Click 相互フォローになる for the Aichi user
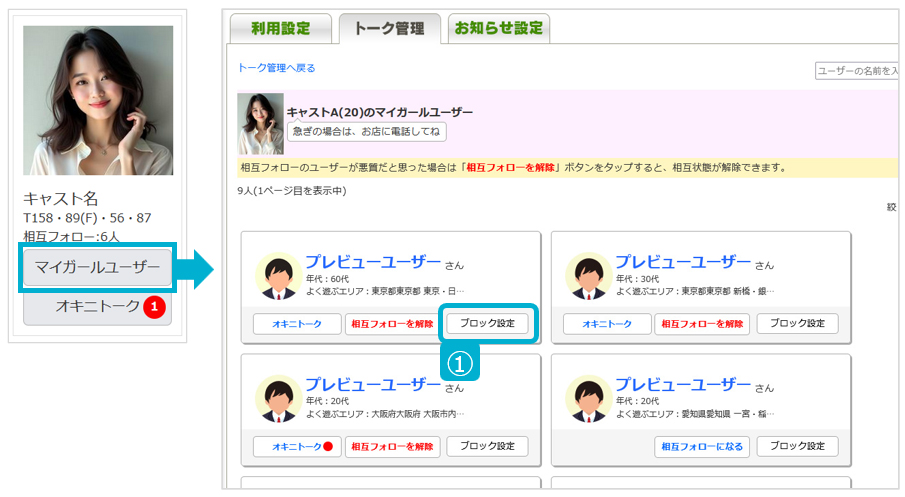905x497 pixels. [x=699, y=446]
